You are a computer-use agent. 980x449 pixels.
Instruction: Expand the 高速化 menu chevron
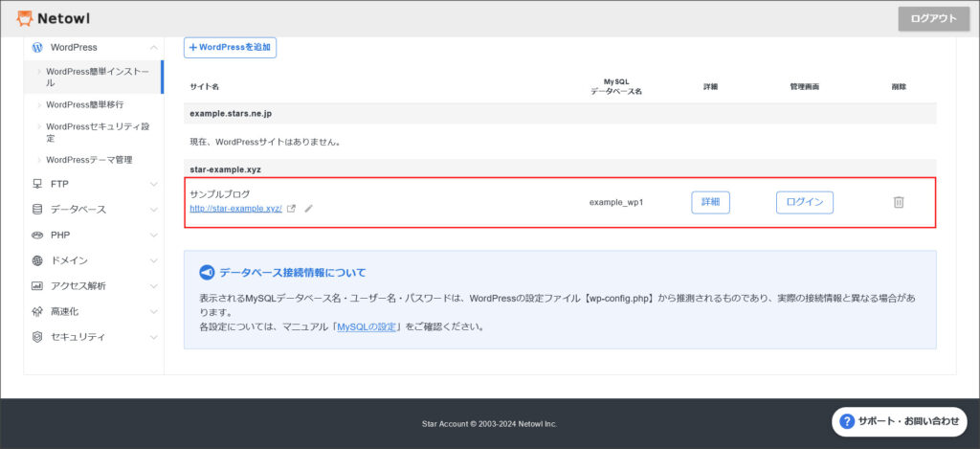point(154,311)
